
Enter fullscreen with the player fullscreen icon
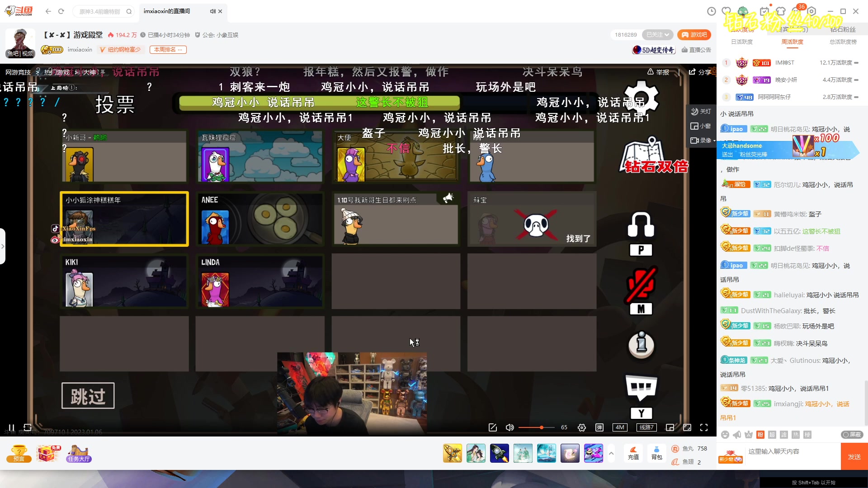[x=704, y=427]
